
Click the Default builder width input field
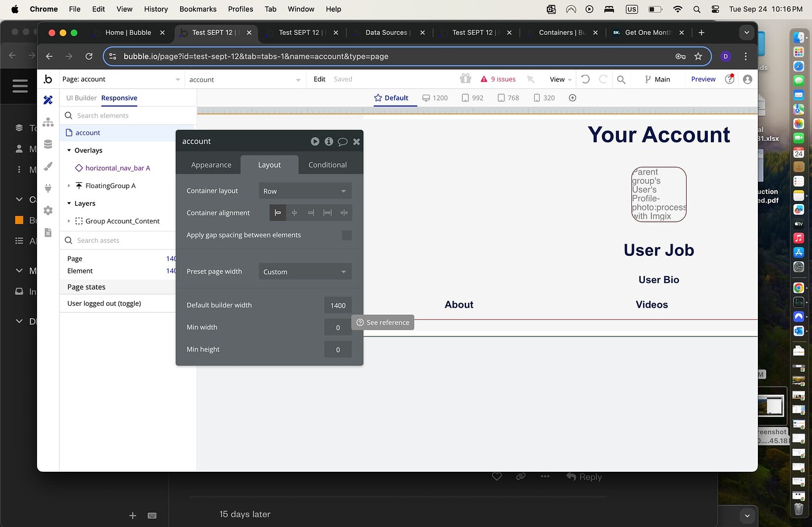point(337,305)
